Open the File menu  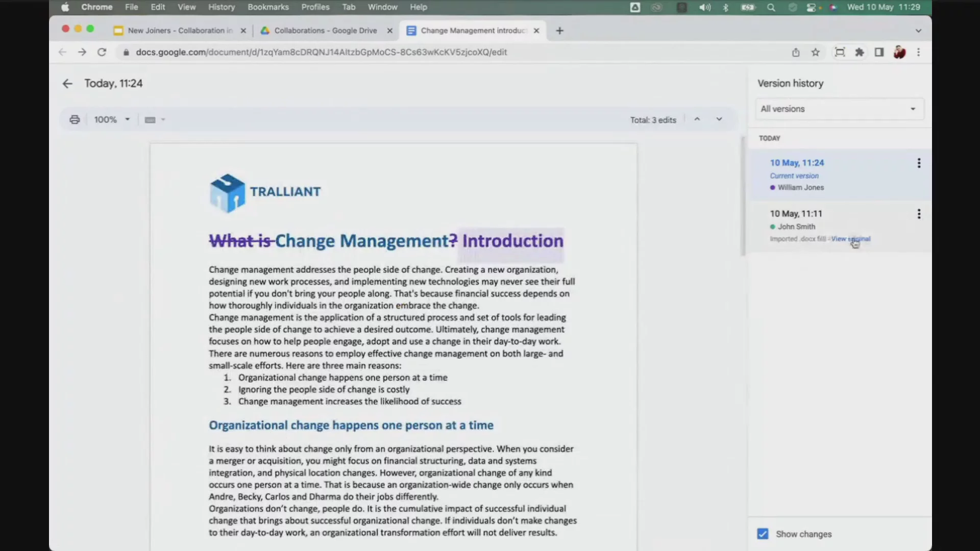(132, 7)
